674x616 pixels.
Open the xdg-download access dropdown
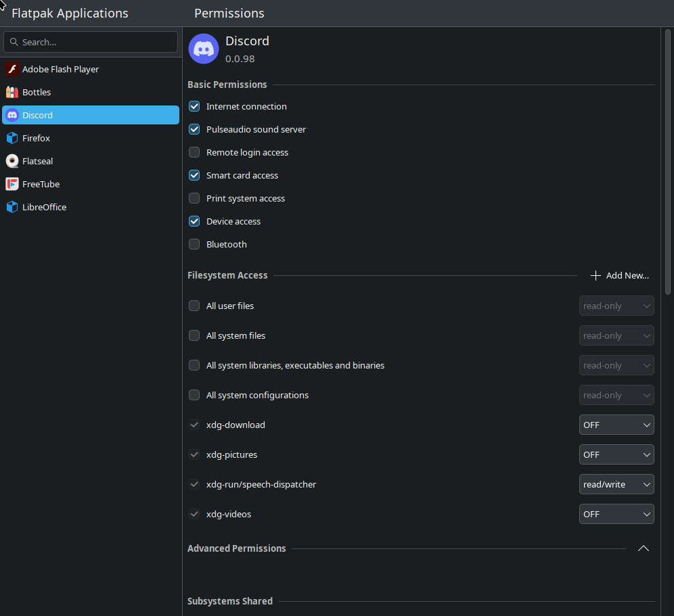point(616,425)
